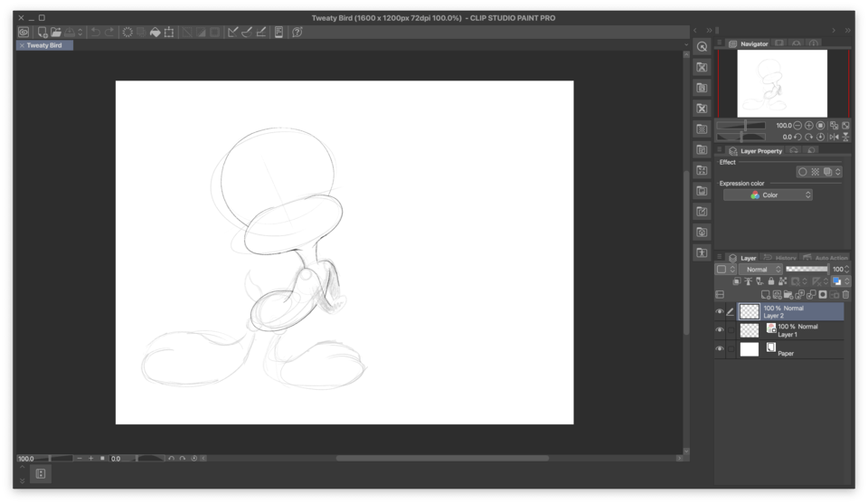The width and height of the screenshot is (868, 504).
Task: Click the Redo arrow
Action: point(109,33)
